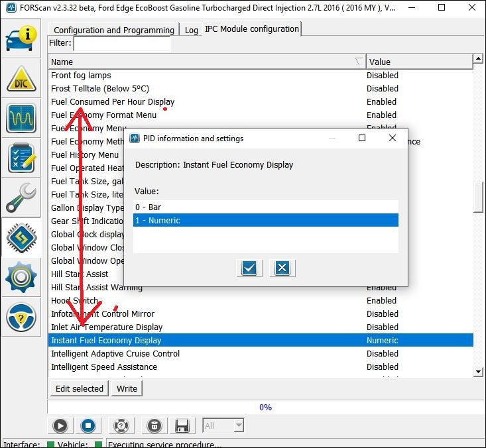Open the 'All' dropdown in bottom toolbar

click(223, 425)
